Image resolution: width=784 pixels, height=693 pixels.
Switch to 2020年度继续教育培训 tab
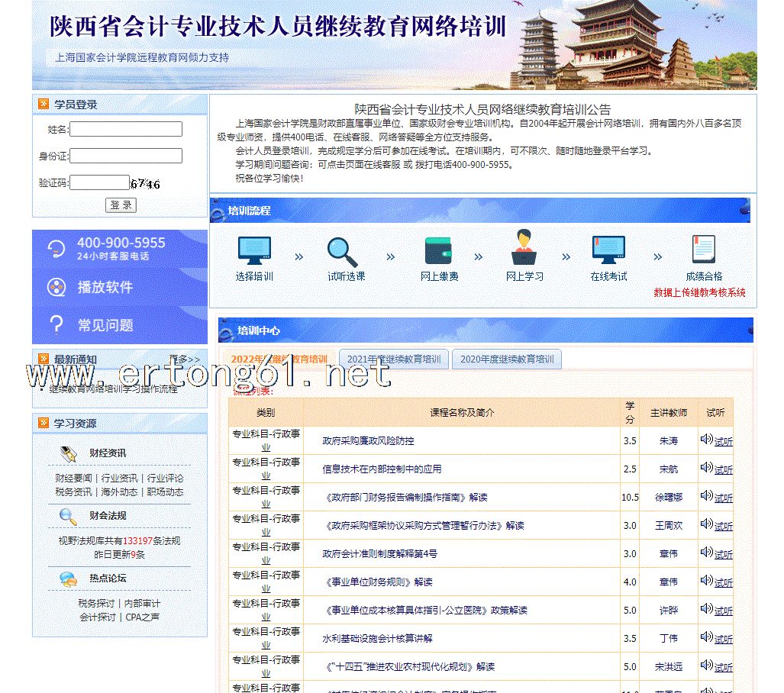click(x=507, y=359)
